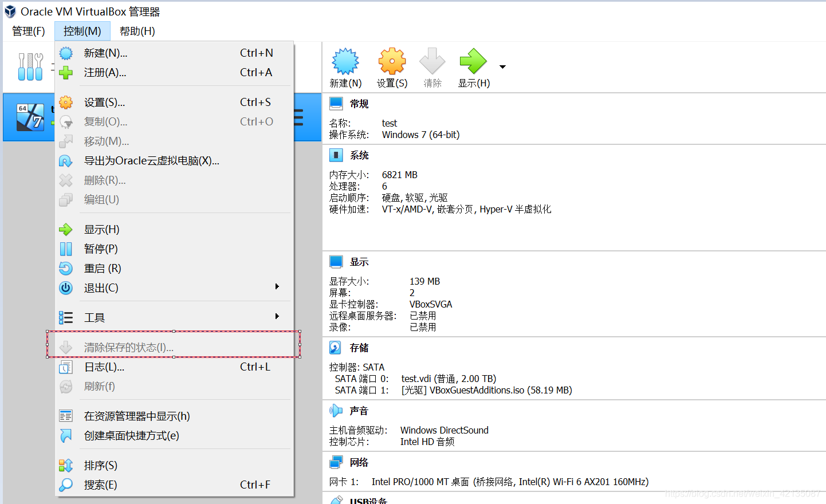Viewport: 826px width, 504px height.
Task: Click the VBoxGuestAdditions.iso optical drive entry
Action: coord(486,390)
